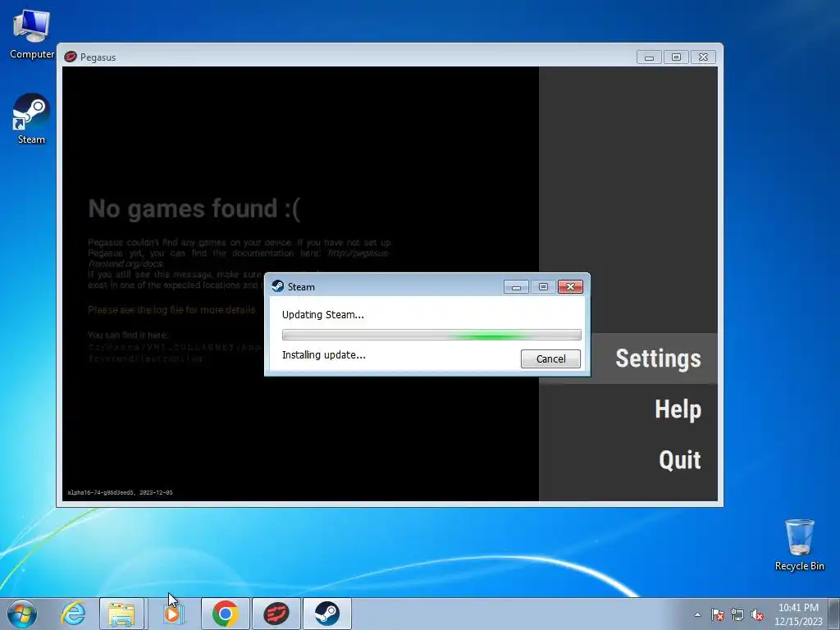Open Action Center flag icon
This screenshot has height=630, width=840.
tap(718, 614)
